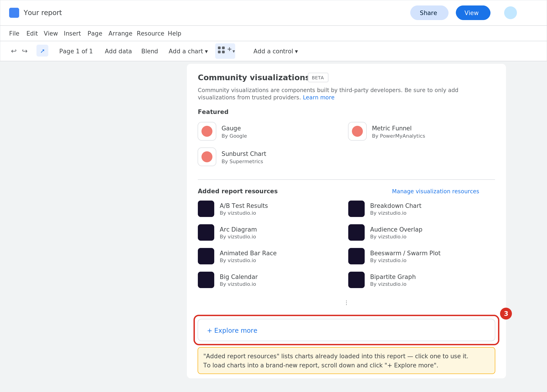Click the undo arrow icon
Screen dimensions: 547x392
tap(14, 51)
